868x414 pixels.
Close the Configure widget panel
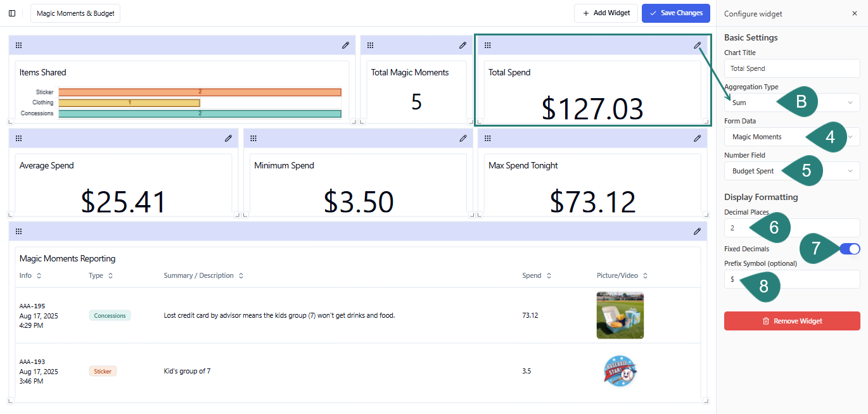854,13
